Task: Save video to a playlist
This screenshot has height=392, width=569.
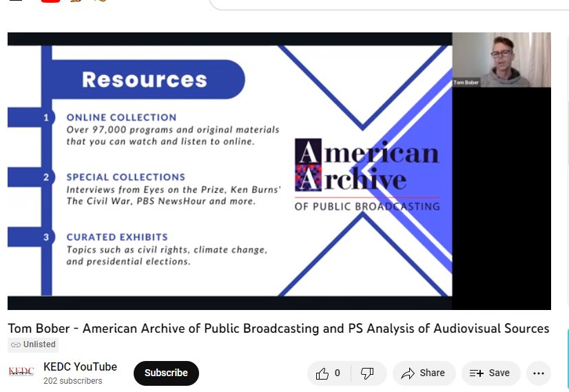Action: [x=491, y=373]
